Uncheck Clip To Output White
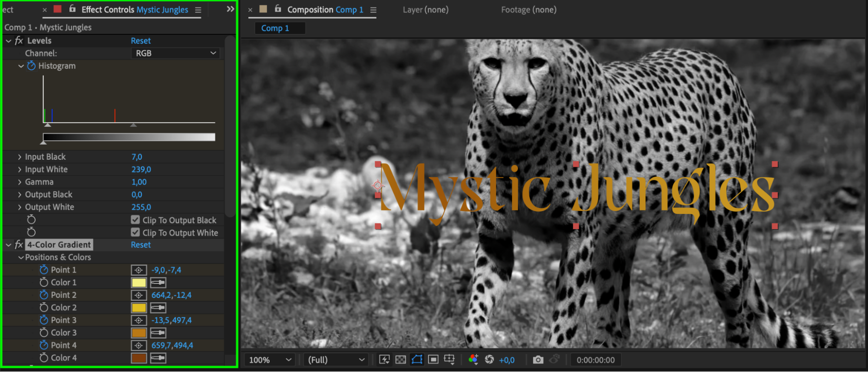Image resolution: width=868 pixels, height=372 pixels. coord(135,233)
